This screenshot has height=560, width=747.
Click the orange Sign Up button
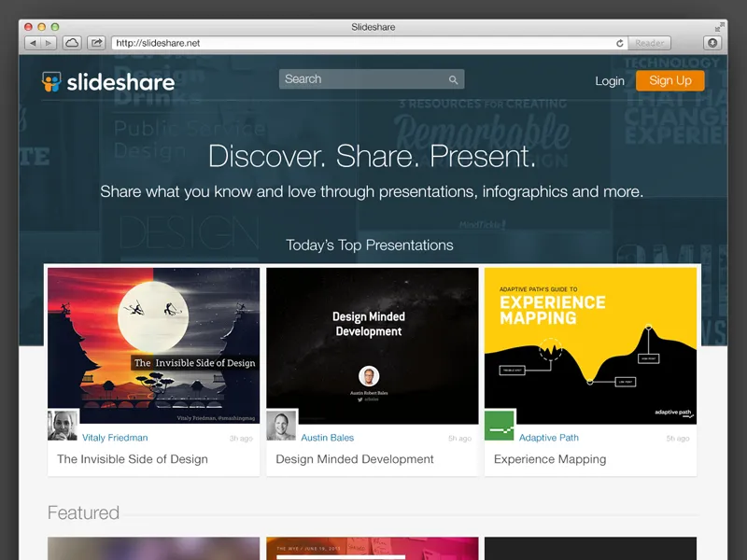click(670, 80)
